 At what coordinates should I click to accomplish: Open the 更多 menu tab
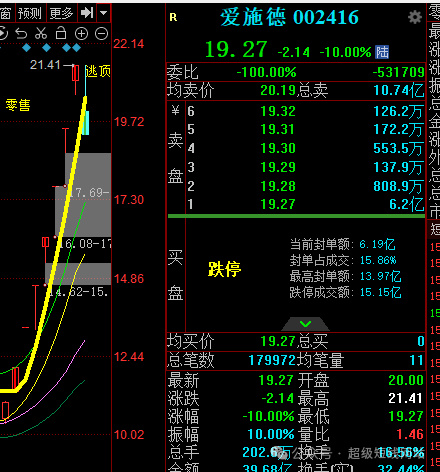[x=61, y=13]
